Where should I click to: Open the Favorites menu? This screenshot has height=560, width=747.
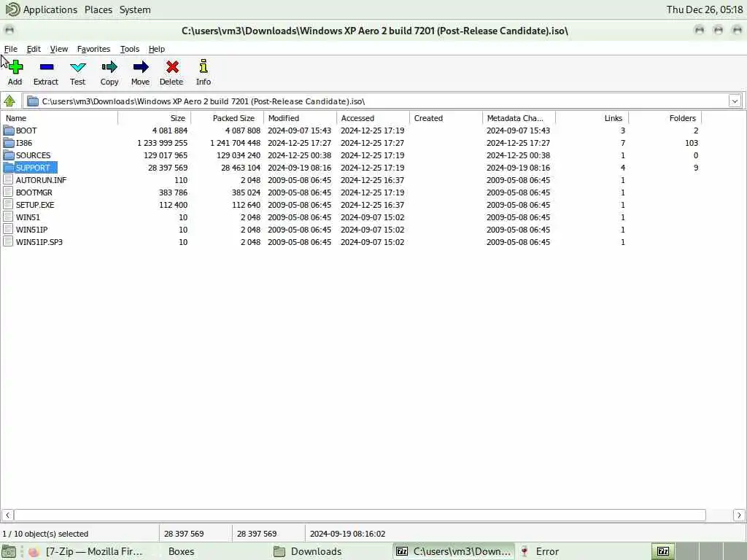point(93,49)
